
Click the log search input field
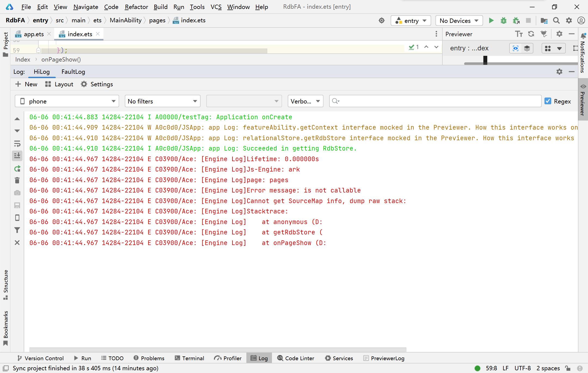click(435, 101)
